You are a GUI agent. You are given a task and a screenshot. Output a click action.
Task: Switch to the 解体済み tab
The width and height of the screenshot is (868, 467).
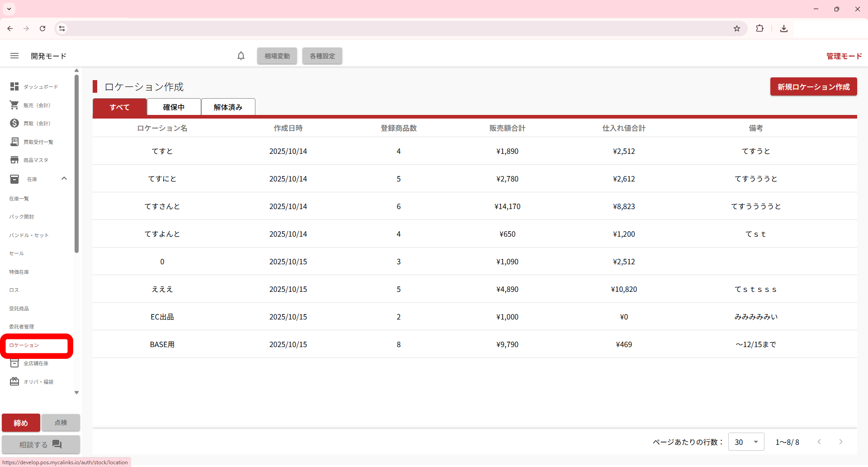tap(228, 107)
